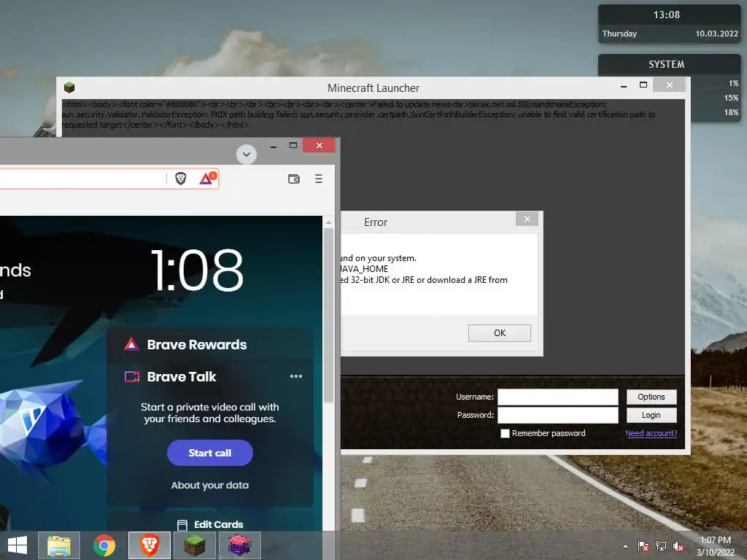The width and height of the screenshot is (747, 560).
Task: Click the Brave page vertical scrollbar
Action: pos(328,314)
